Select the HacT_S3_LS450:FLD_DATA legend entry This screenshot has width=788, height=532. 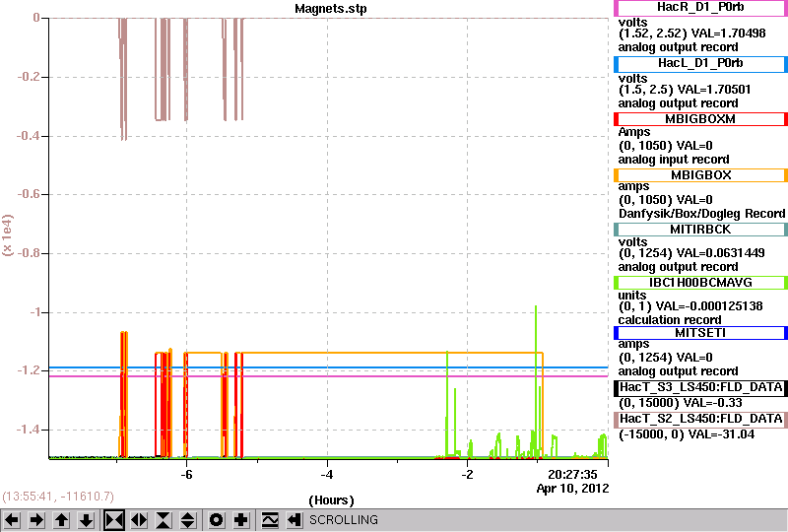700,388
